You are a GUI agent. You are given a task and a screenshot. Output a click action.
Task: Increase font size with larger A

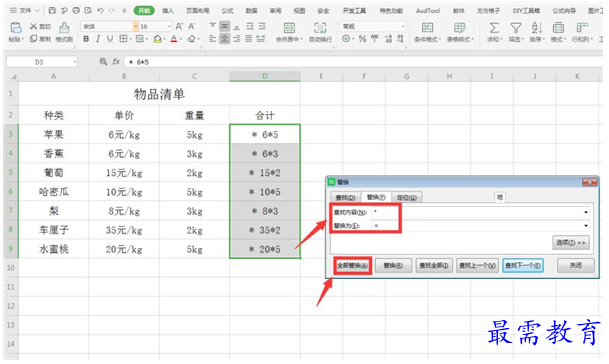[x=179, y=26]
